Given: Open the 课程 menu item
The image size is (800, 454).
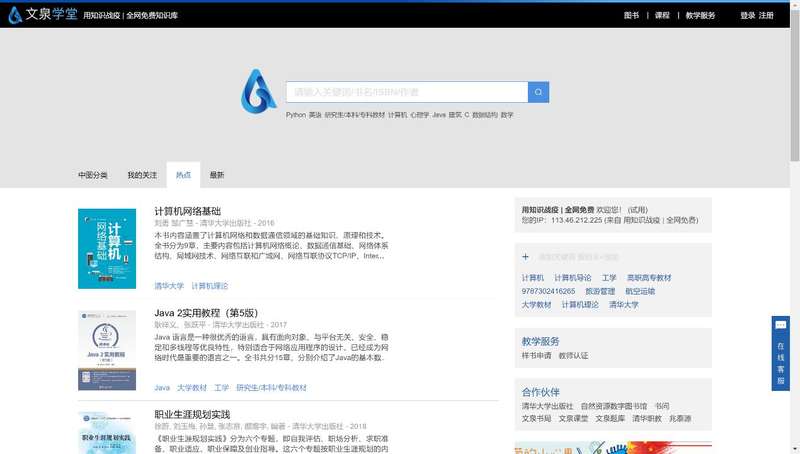Looking at the screenshot, I should point(661,16).
